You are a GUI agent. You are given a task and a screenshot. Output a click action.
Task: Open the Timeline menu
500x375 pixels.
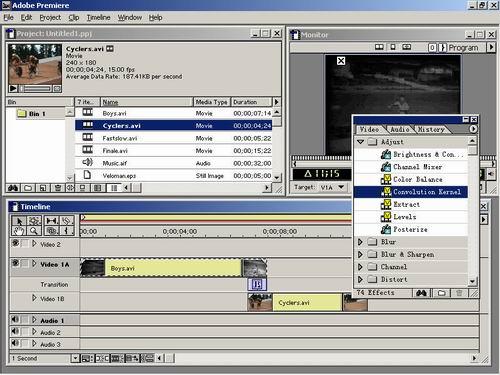point(98,17)
